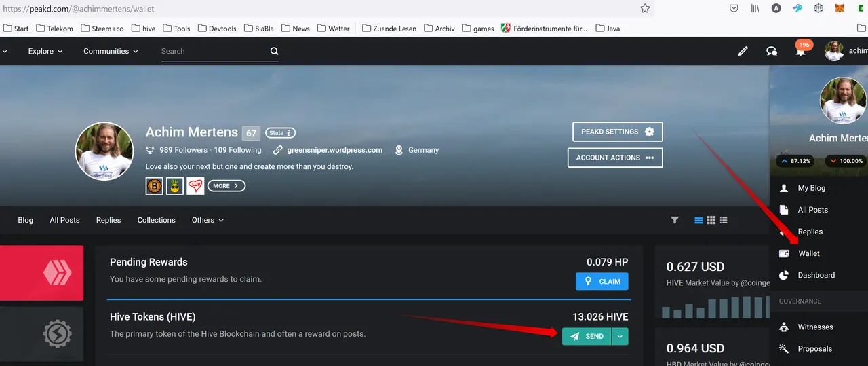Bookmark this page with the star icon

[645, 9]
